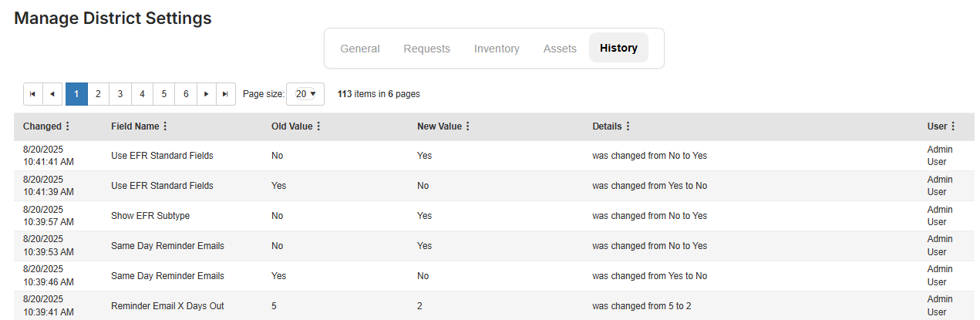Open Old Value column options menu

click(x=318, y=126)
